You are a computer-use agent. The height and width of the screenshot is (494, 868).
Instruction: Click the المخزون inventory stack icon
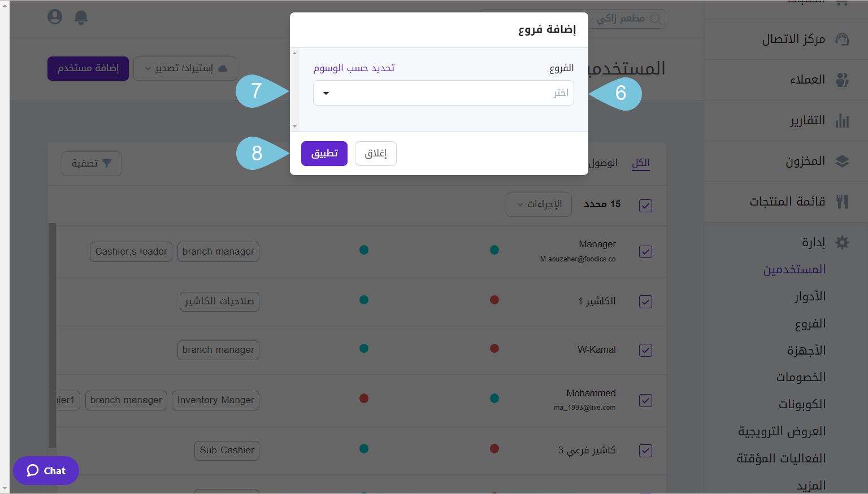click(842, 161)
